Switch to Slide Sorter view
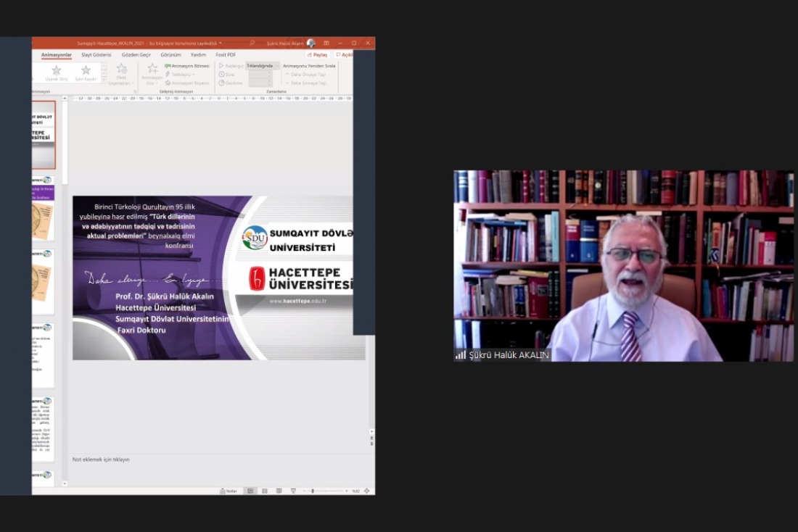The width and height of the screenshot is (798, 532). (x=265, y=491)
